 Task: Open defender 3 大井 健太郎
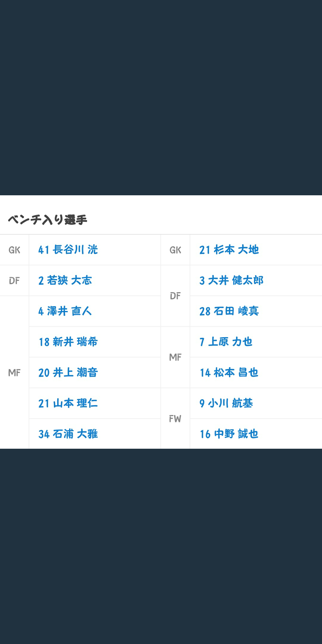pos(231,281)
